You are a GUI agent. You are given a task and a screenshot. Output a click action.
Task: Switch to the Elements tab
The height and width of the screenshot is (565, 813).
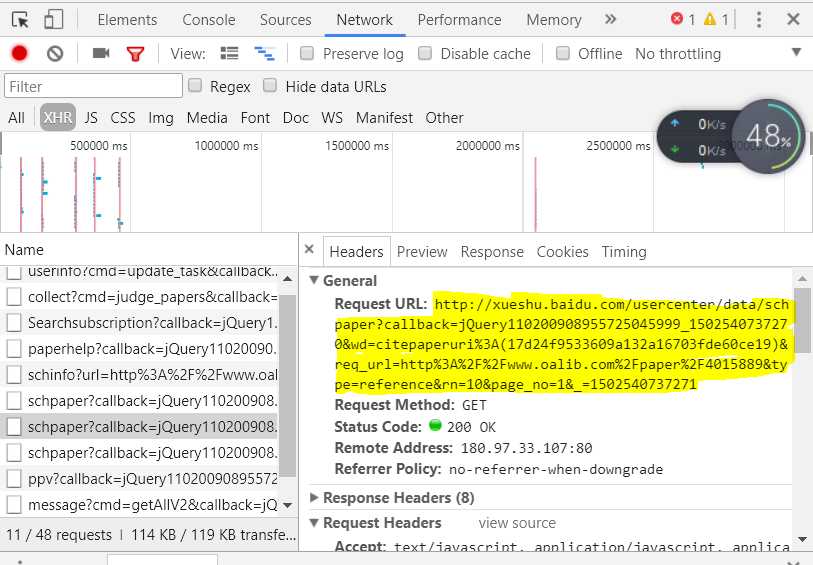pos(127,20)
